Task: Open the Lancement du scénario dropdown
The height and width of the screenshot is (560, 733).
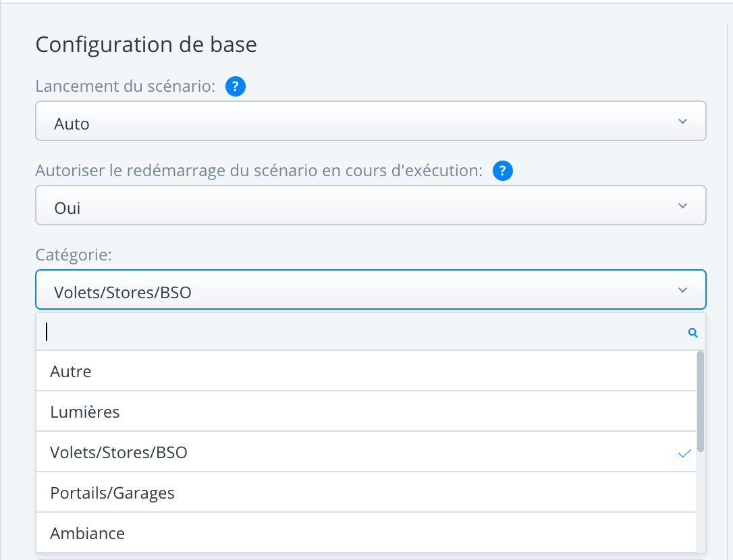Action: click(371, 121)
